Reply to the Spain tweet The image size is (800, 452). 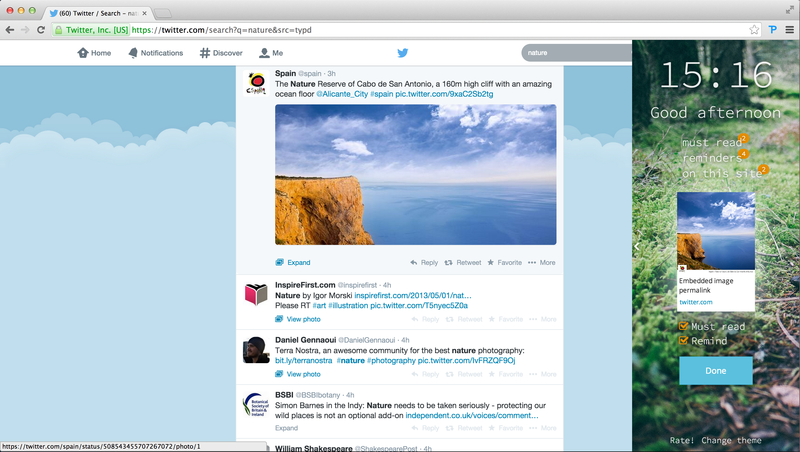point(424,263)
